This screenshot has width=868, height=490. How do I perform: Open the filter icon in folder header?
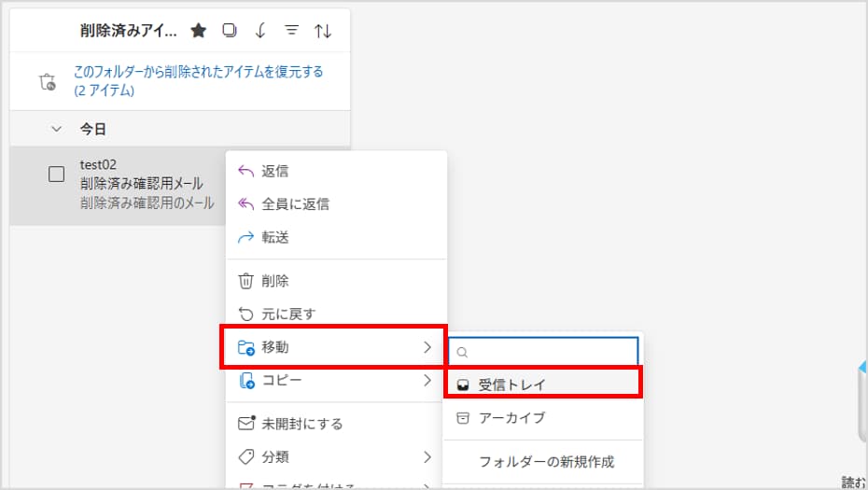pos(291,31)
